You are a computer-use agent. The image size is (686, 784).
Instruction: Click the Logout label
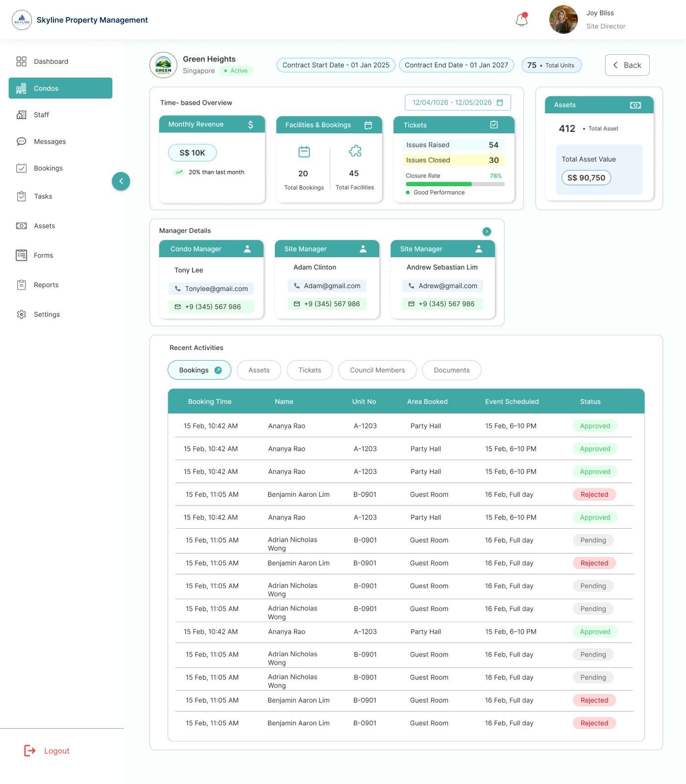(57, 751)
